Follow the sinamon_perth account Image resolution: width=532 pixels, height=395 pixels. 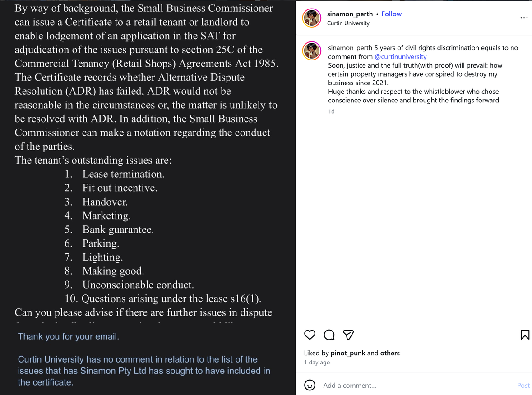pos(391,14)
